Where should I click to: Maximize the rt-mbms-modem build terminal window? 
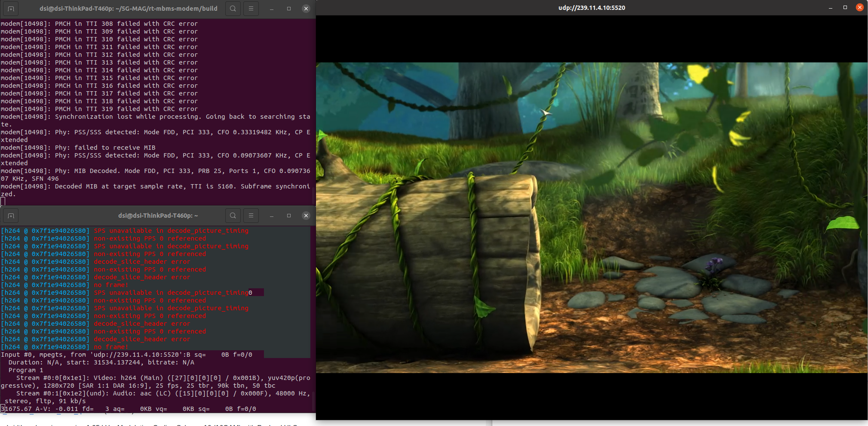(x=289, y=9)
